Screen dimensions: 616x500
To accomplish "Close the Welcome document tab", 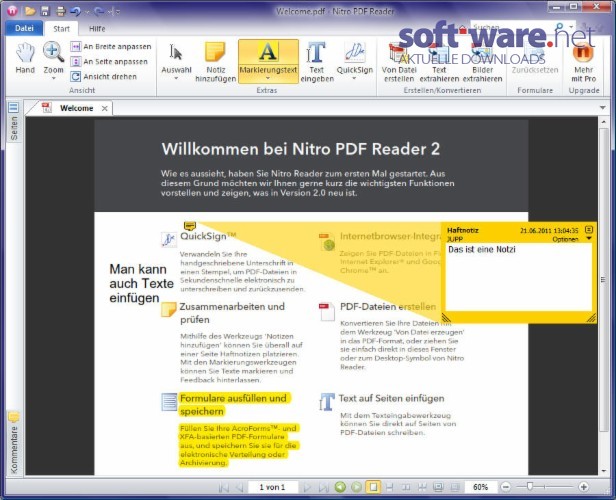I will coord(104,108).
